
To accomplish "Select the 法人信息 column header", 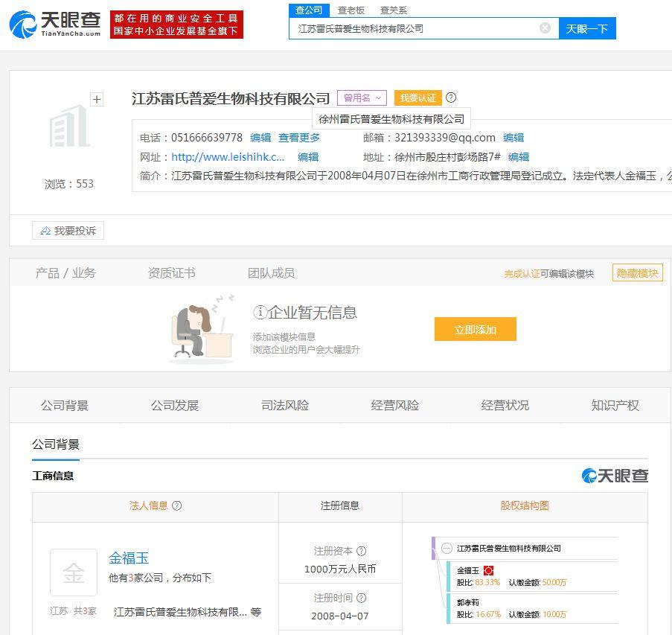I will pyautogui.click(x=148, y=506).
